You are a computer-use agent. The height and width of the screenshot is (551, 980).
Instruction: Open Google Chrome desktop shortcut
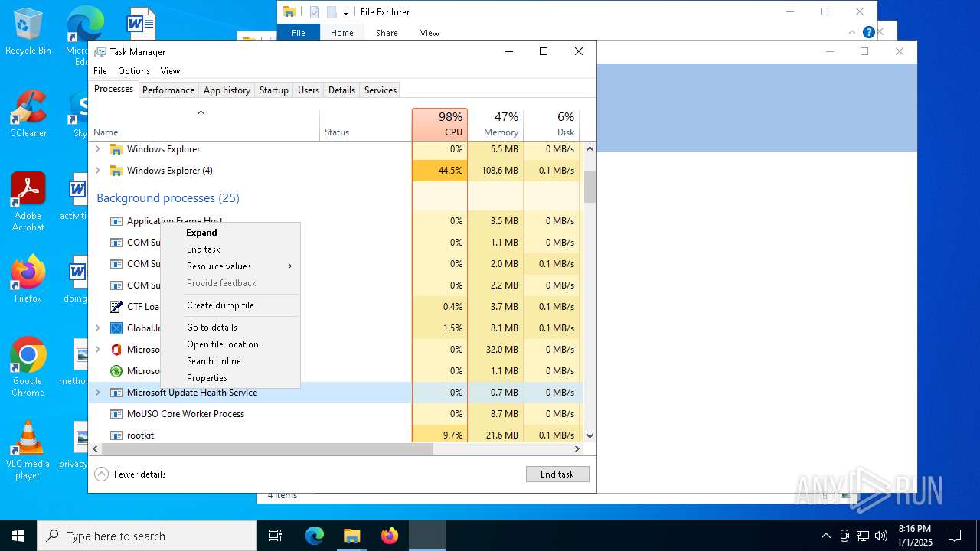tap(28, 367)
